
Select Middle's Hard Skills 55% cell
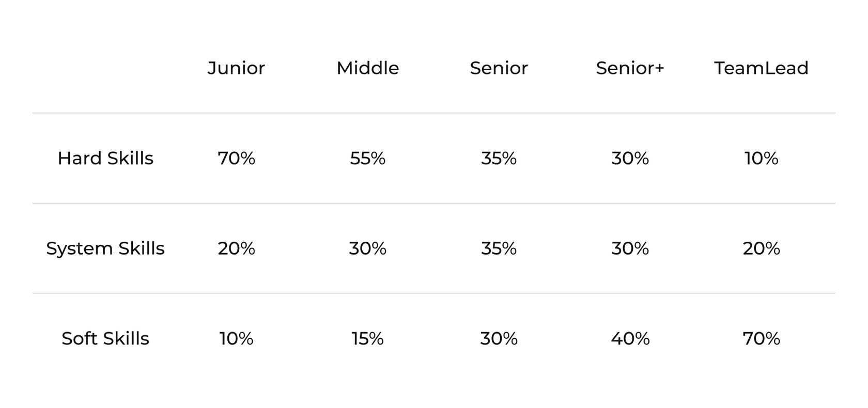click(367, 158)
